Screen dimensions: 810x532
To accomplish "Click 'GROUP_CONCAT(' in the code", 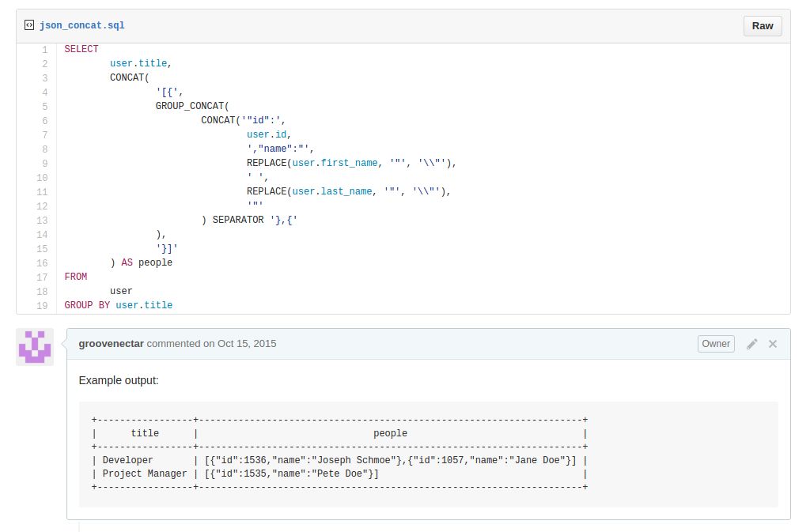I will pyautogui.click(x=192, y=106).
